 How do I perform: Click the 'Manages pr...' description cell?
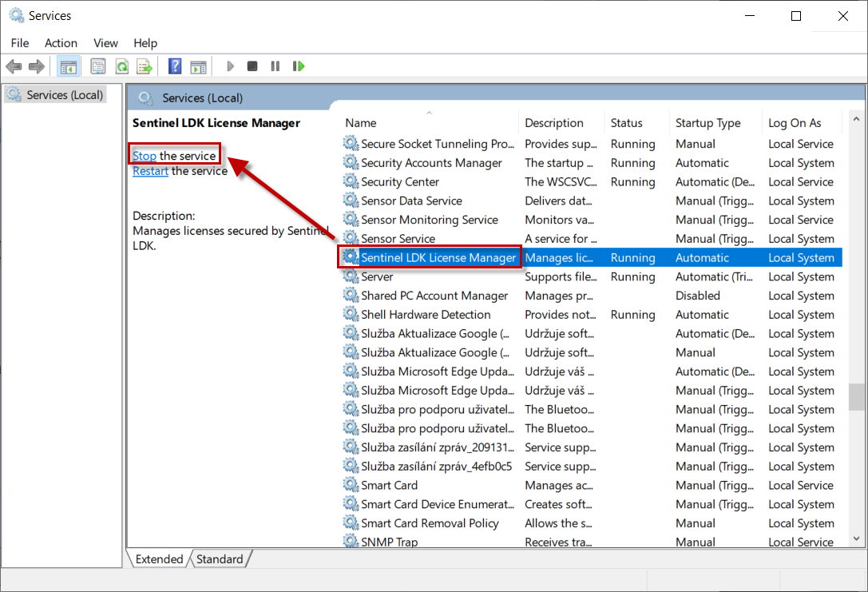pyautogui.click(x=559, y=295)
